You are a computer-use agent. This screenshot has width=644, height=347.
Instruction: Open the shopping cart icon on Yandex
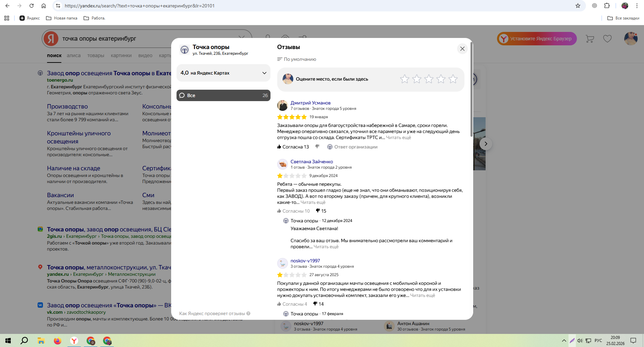pyautogui.click(x=590, y=39)
